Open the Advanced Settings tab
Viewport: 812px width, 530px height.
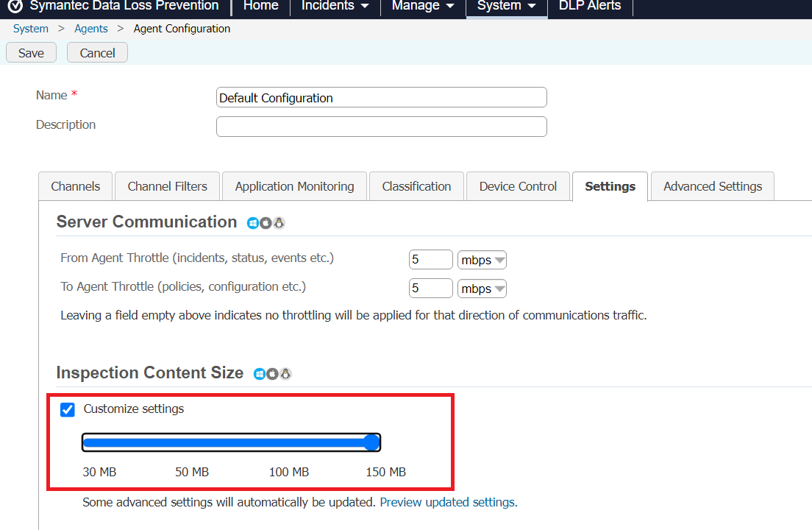[713, 186]
